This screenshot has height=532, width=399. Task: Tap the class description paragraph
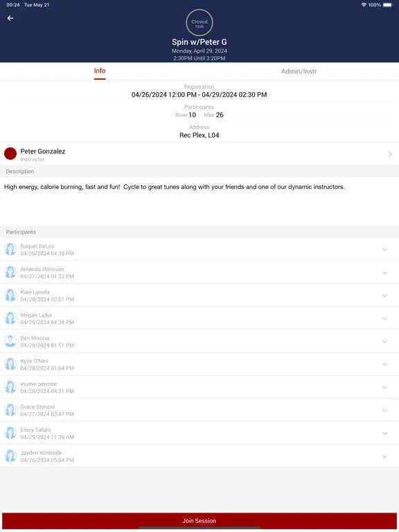175,187
